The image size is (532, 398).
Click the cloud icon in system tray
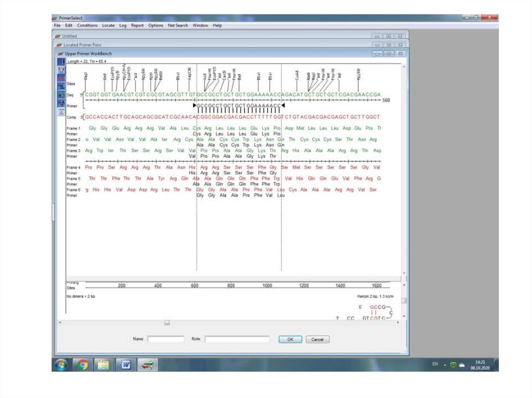point(462,365)
